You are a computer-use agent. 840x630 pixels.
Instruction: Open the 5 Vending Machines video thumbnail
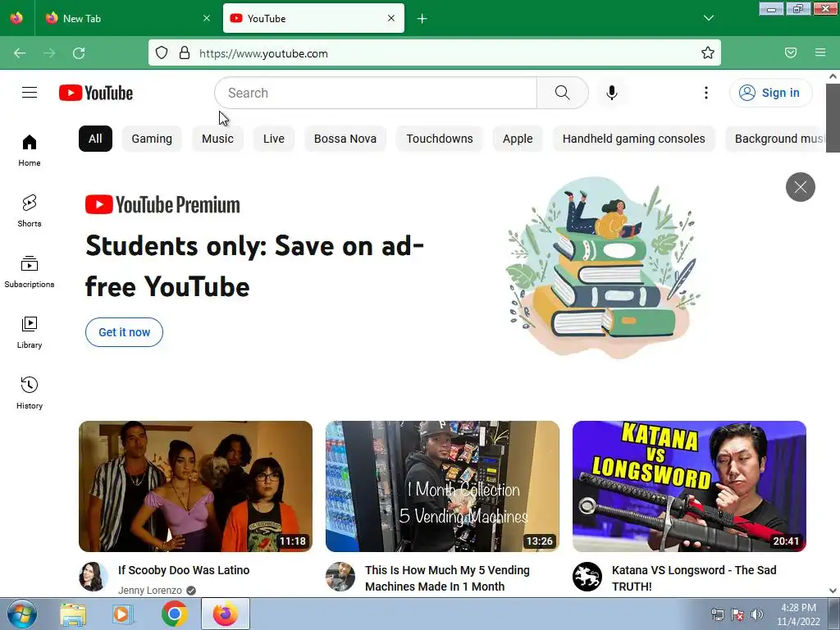pos(442,486)
